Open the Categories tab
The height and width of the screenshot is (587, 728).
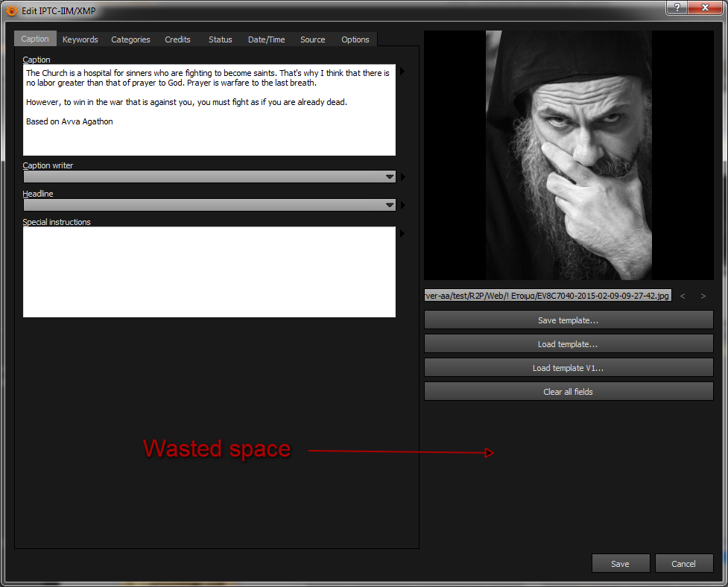tap(130, 39)
